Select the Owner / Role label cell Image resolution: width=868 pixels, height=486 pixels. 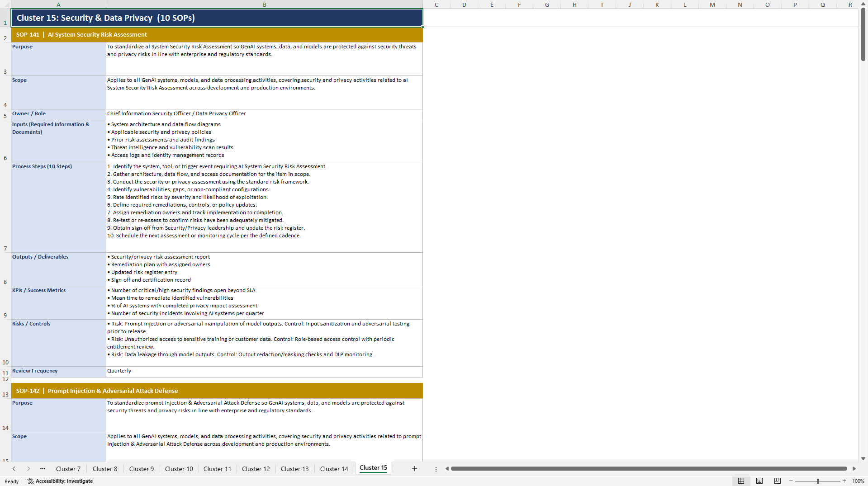[x=58, y=114]
